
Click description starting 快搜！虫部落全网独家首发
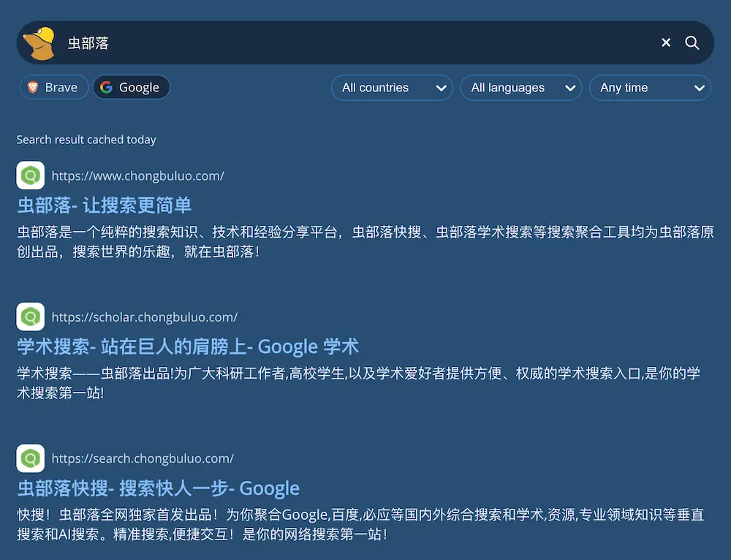point(360,524)
